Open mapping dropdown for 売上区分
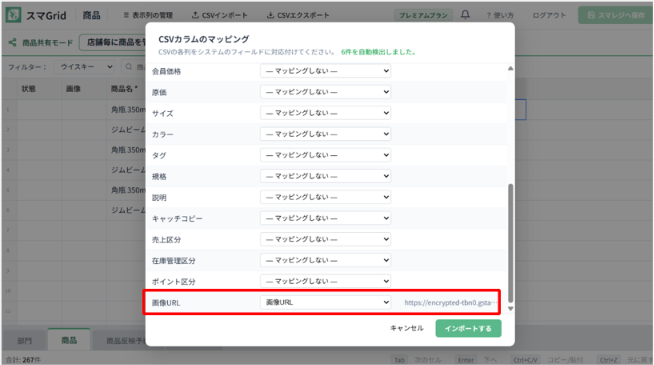Image resolution: width=654 pixels, height=365 pixels. coord(325,239)
